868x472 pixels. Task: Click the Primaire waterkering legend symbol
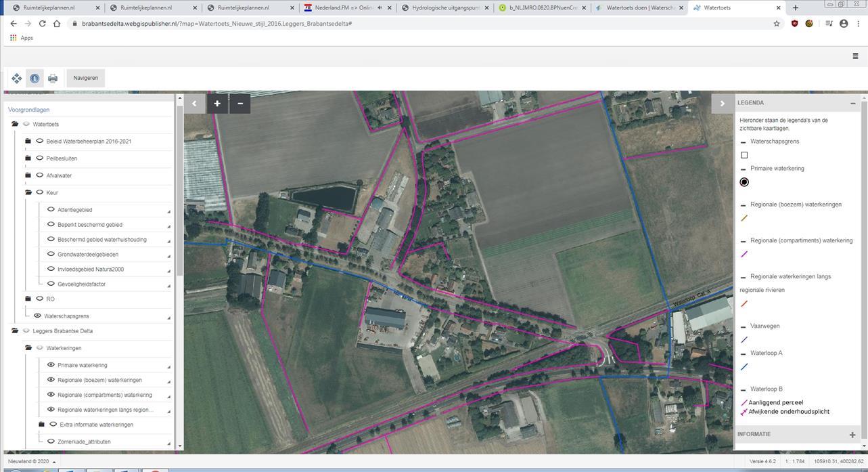(x=744, y=182)
